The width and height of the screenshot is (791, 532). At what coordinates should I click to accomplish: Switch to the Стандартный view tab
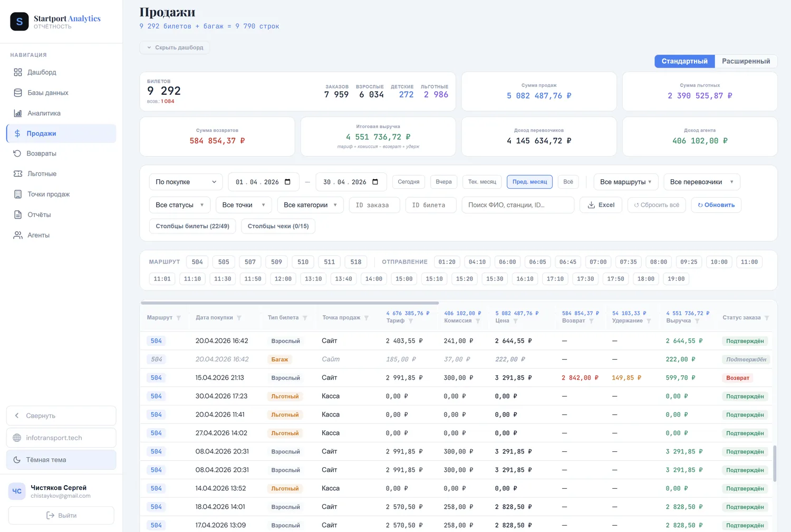pos(684,61)
